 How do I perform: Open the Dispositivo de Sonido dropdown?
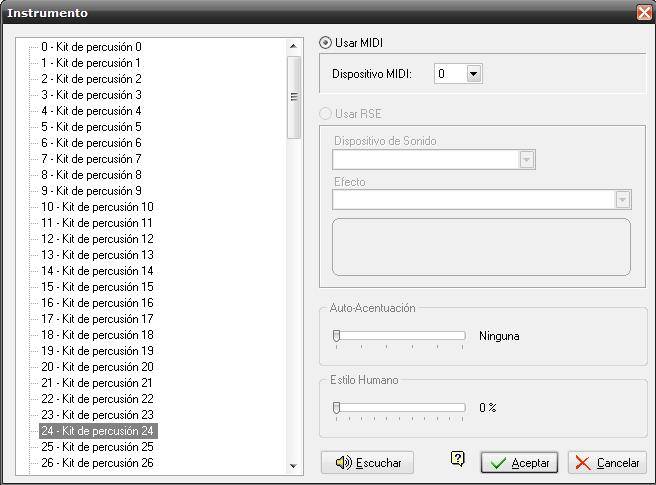(526, 159)
